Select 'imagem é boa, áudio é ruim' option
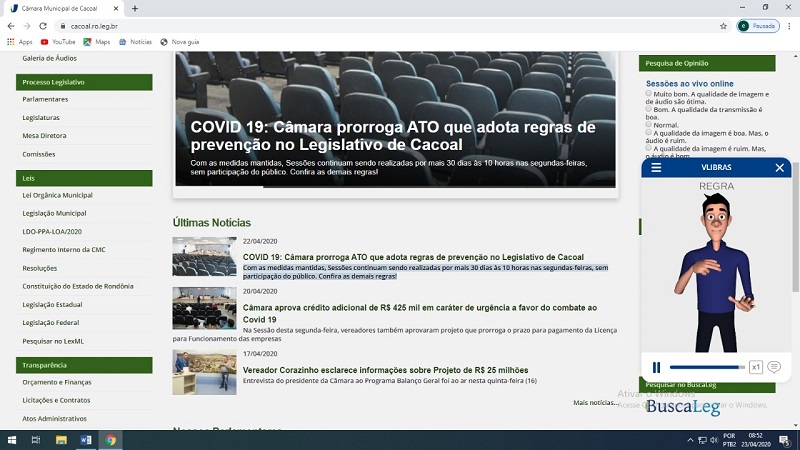Screen dimensions: 800x450 point(648,132)
